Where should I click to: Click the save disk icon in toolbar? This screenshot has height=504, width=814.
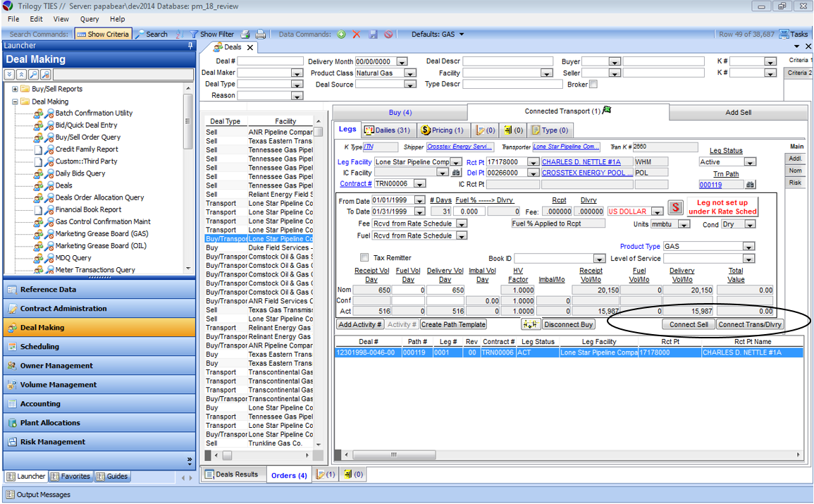coord(373,34)
